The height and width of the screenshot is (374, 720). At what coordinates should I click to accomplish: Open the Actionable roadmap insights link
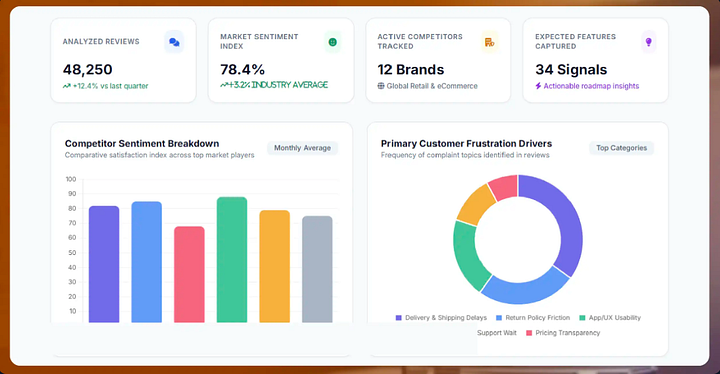click(591, 86)
